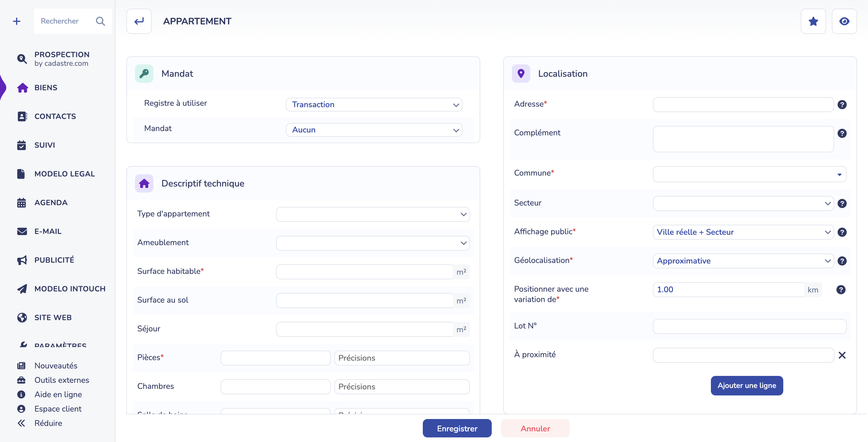Open the Commune combo box
868x442 pixels.
[749, 174]
